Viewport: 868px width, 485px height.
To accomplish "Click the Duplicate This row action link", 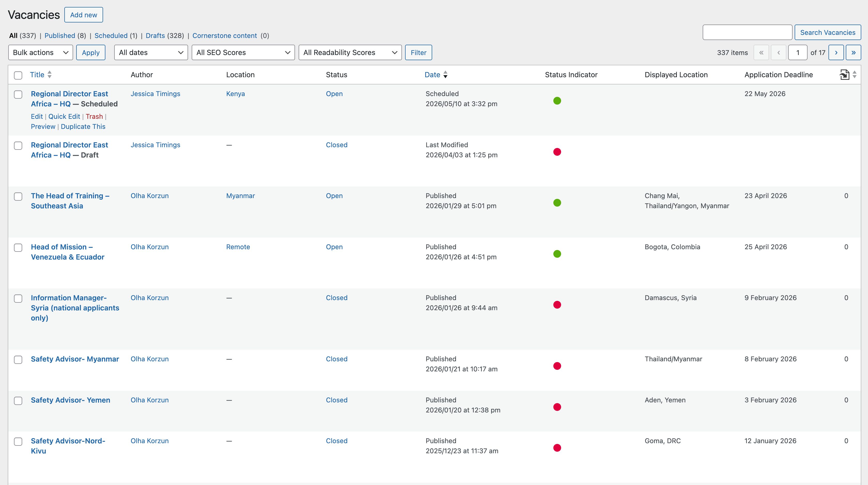I will (83, 127).
